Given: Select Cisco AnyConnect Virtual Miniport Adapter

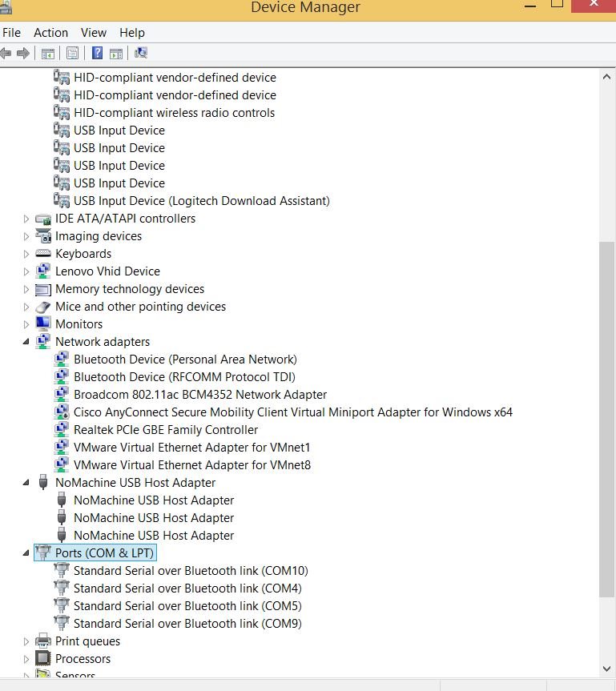Looking at the screenshot, I should (293, 412).
